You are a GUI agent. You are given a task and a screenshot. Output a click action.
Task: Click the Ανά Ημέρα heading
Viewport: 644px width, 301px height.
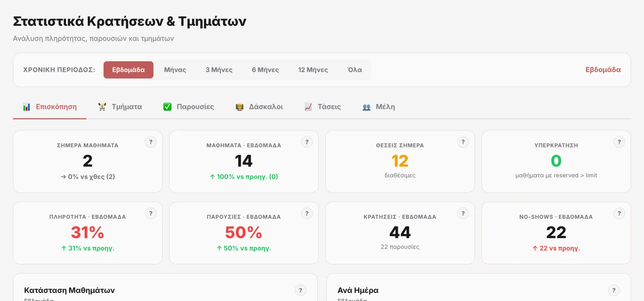tap(358, 290)
